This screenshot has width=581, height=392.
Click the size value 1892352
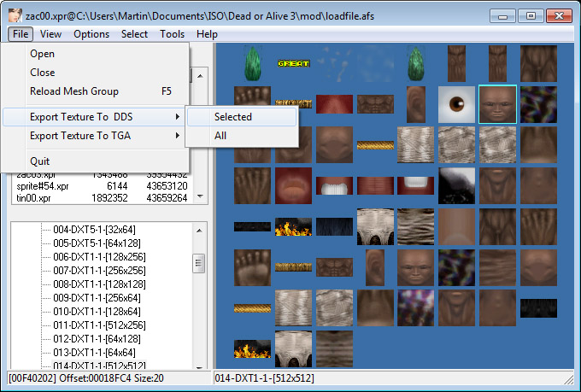pyautogui.click(x=109, y=198)
